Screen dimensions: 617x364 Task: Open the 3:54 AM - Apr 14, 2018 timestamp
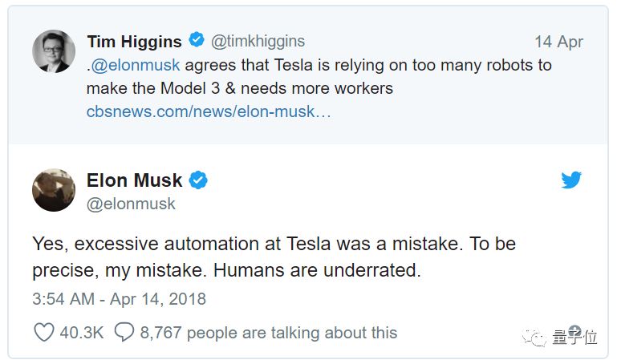click(x=119, y=299)
